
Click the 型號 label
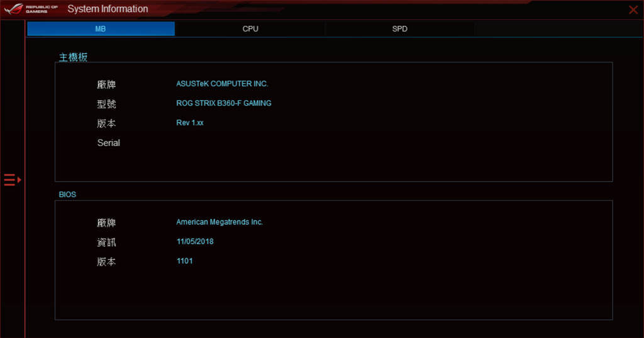coord(106,104)
